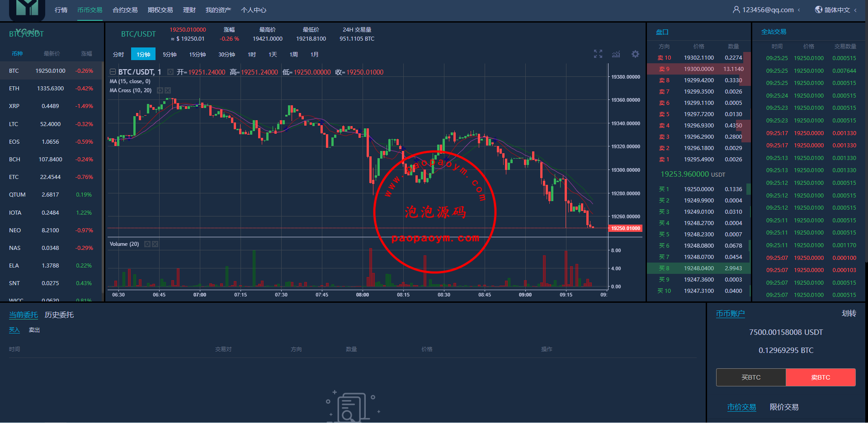Collapse the BTC/USDT chart legend box

click(x=113, y=72)
